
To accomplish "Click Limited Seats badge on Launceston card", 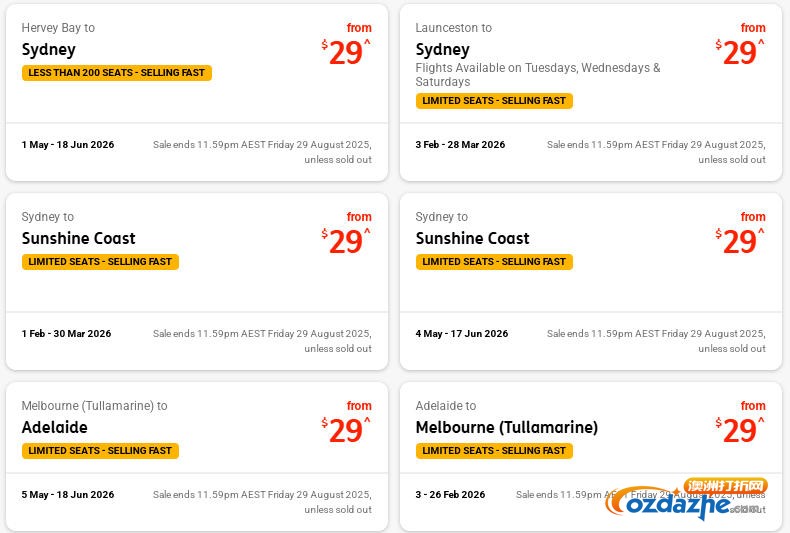I will 494,101.
